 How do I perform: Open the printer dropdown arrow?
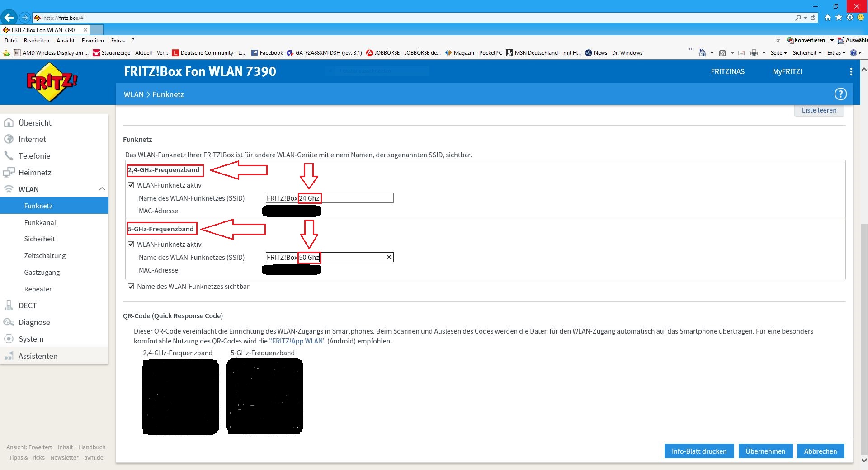[764, 53]
